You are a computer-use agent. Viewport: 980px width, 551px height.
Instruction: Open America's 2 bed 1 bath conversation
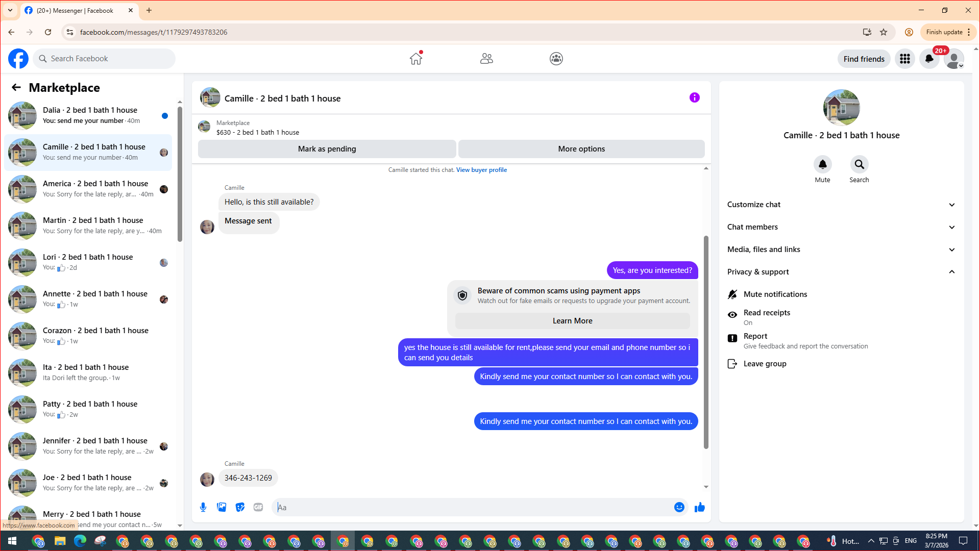click(x=88, y=189)
